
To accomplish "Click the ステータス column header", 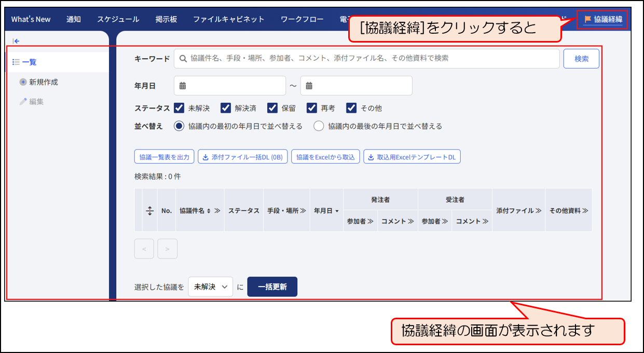I will click(x=244, y=211).
